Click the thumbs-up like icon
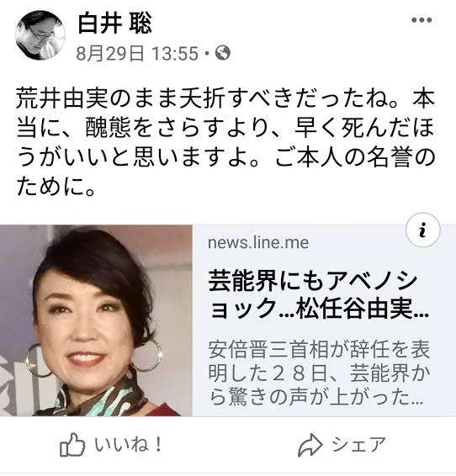456x476 pixels. click(x=72, y=445)
